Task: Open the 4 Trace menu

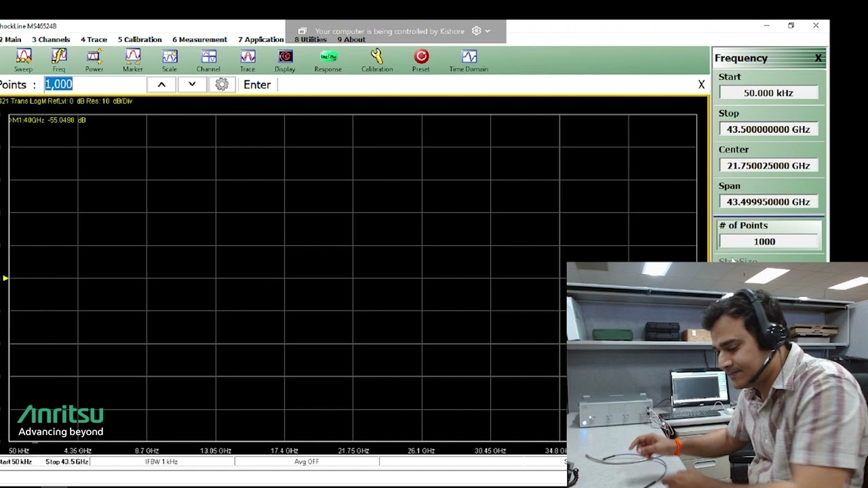Action: click(94, 39)
